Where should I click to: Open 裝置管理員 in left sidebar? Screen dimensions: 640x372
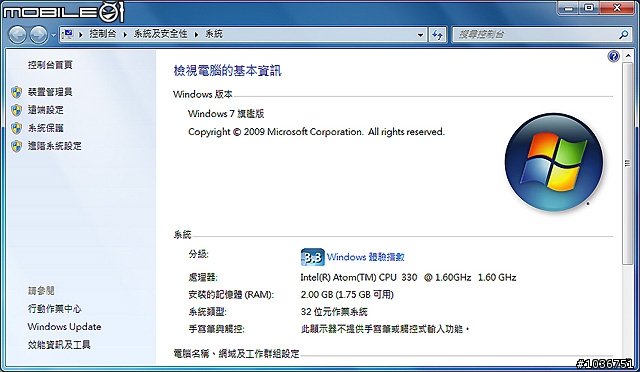50,92
